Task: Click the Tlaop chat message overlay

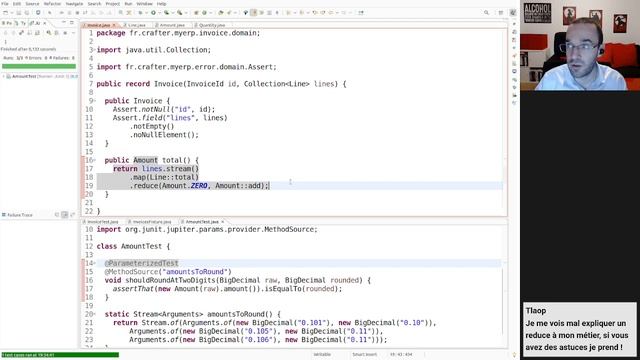Action: pos(580,329)
